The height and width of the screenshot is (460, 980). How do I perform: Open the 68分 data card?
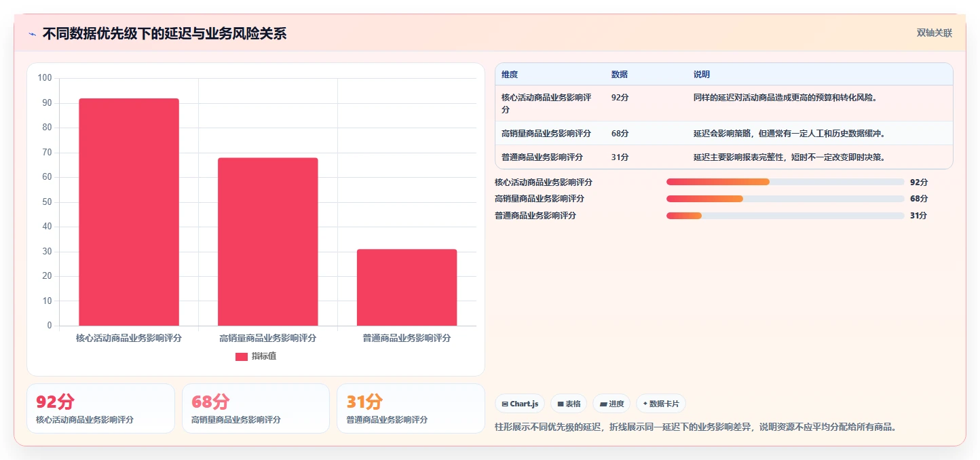256,408
